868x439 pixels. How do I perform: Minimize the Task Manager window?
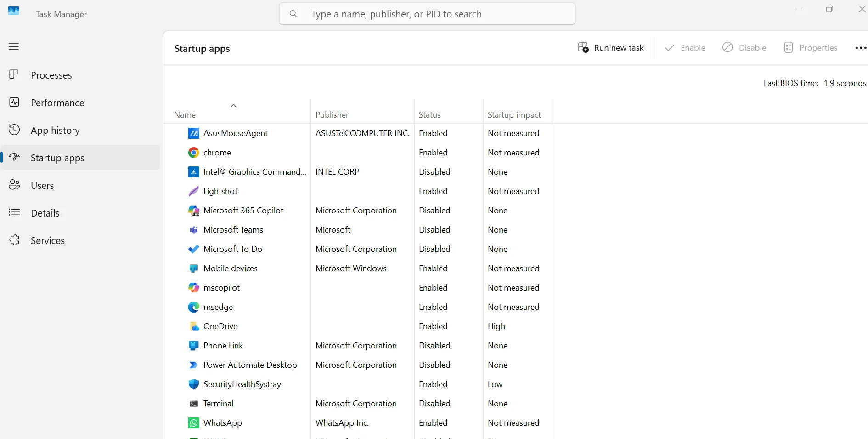pyautogui.click(x=798, y=9)
